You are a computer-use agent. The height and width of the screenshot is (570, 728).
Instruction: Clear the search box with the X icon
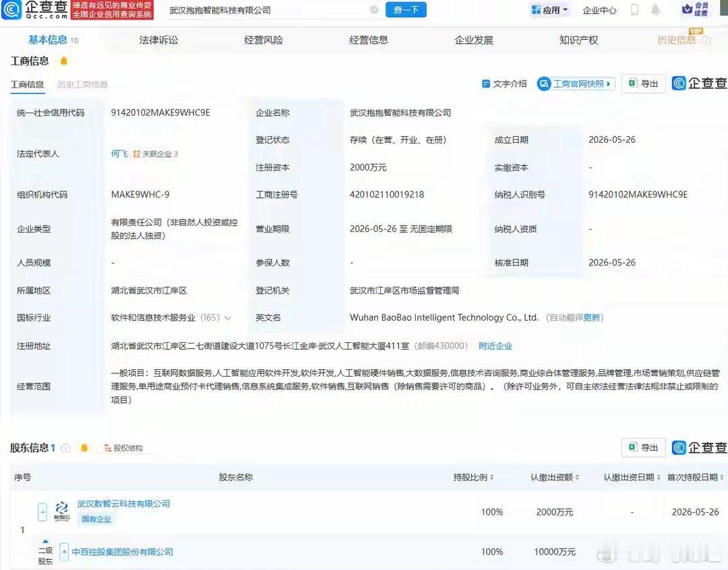tap(373, 9)
